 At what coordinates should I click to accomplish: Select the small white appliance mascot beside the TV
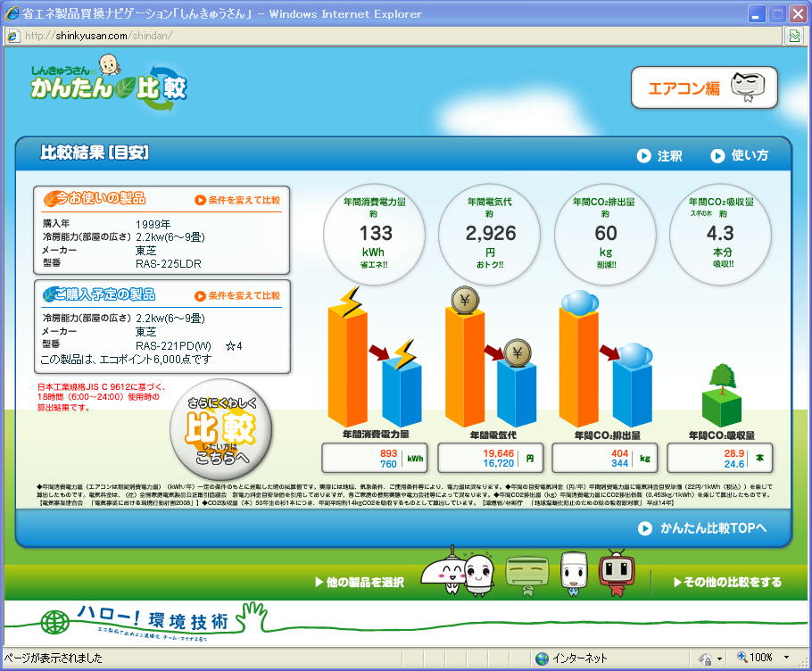tap(574, 573)
